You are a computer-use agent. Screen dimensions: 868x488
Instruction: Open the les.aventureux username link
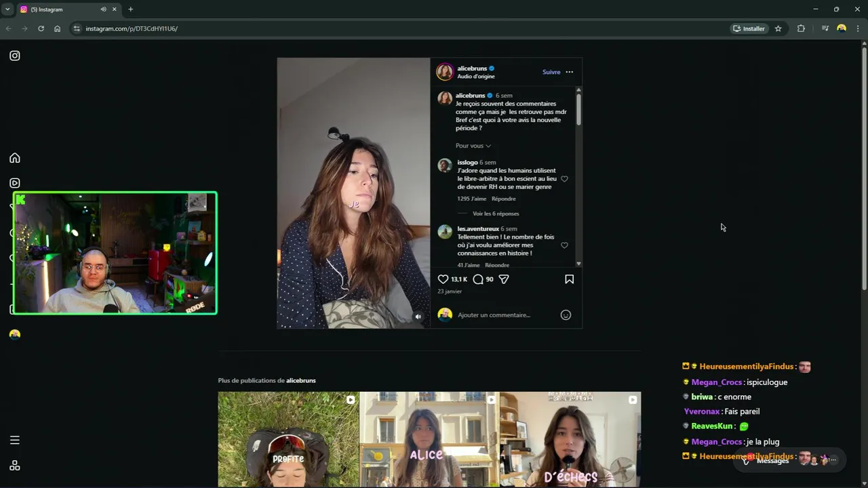[478, 229]
